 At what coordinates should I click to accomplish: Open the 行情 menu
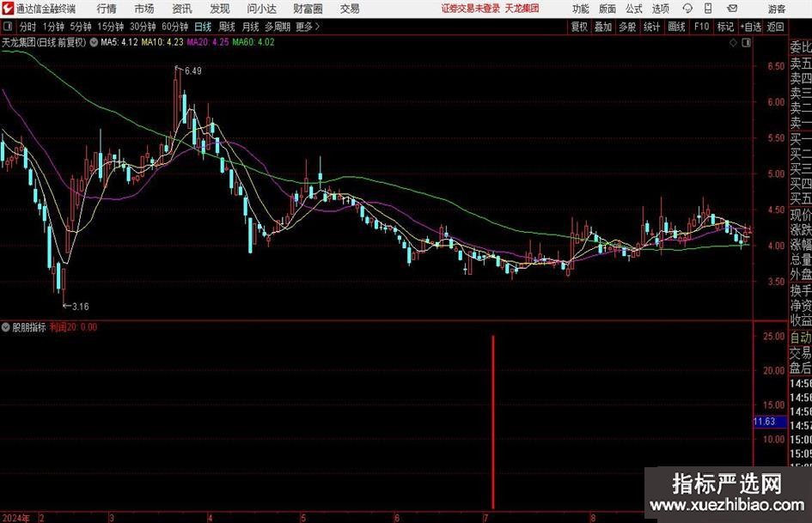tap(107, 9)
